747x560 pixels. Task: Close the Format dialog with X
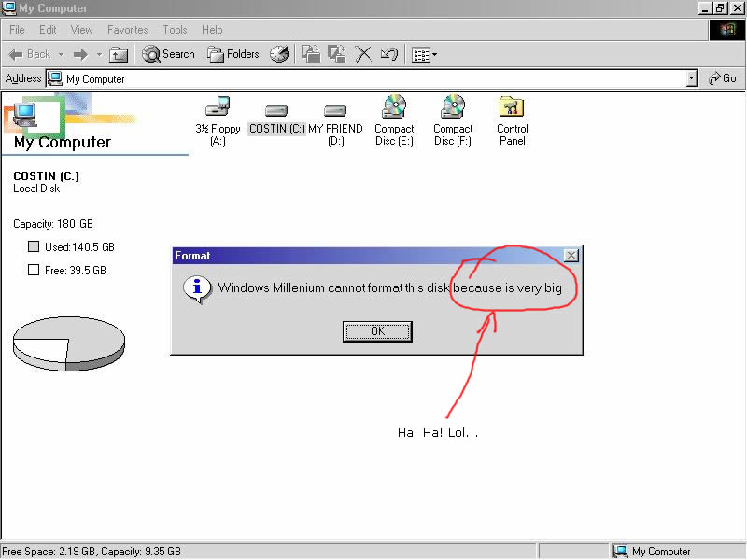571,256
